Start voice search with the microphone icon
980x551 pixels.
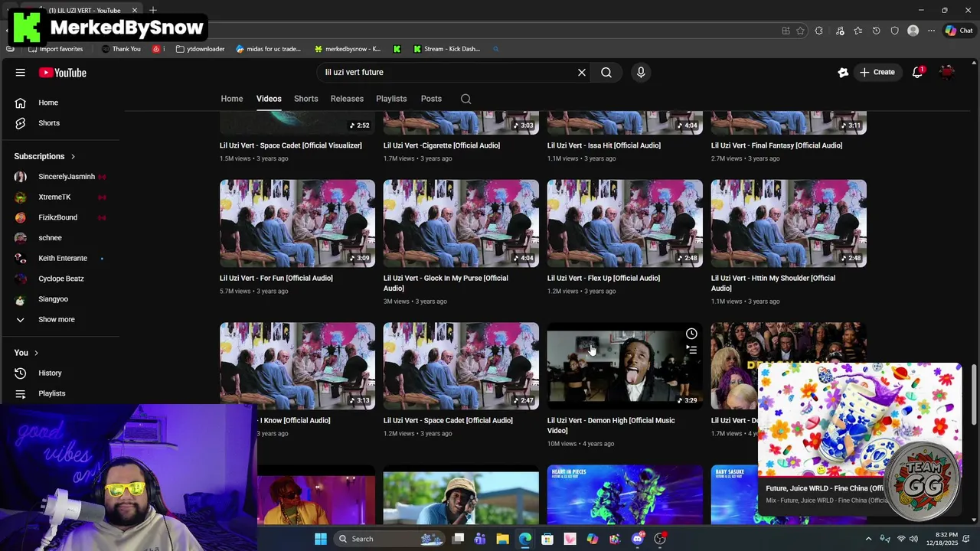pyautogui.click(x=641, y=73)
